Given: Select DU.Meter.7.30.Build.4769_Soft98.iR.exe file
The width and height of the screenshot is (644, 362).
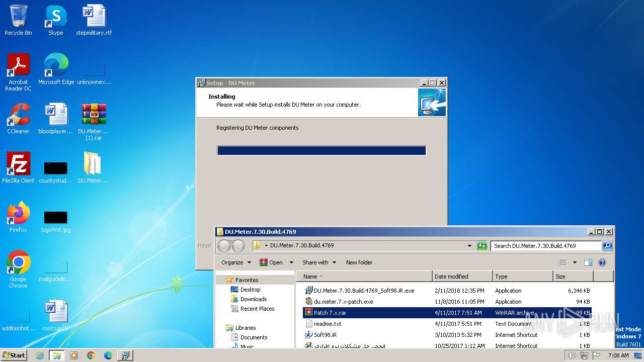Looking at the screenshot, I should 447,291.
